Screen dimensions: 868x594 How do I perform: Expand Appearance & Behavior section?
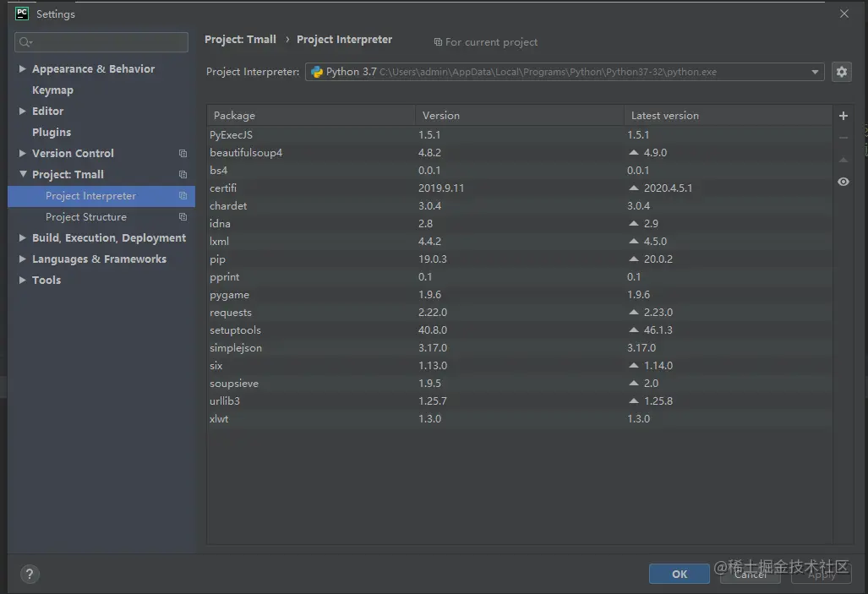(x=22, y=68)
